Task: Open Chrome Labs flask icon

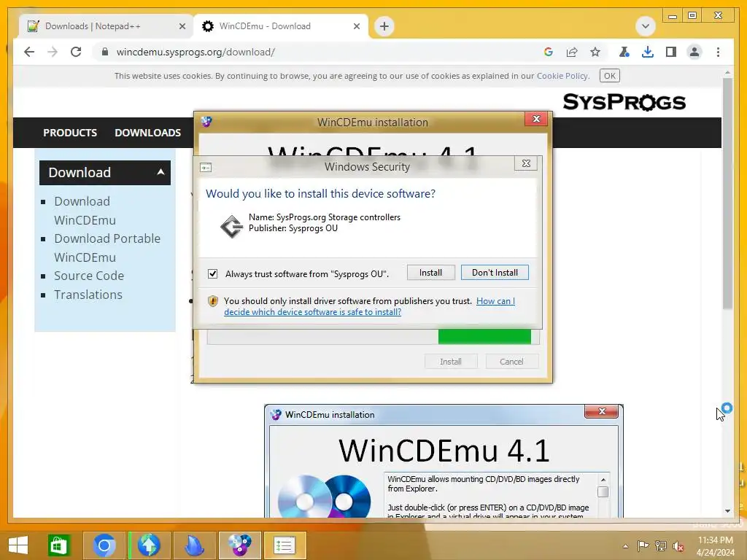Action: tap(624, 52)
